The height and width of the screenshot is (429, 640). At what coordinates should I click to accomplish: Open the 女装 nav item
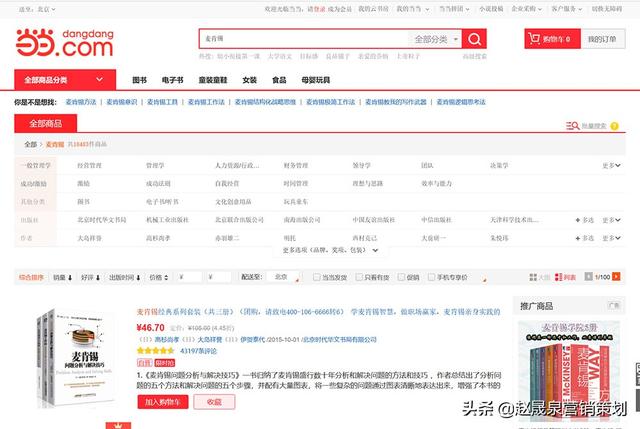point(249,80)
